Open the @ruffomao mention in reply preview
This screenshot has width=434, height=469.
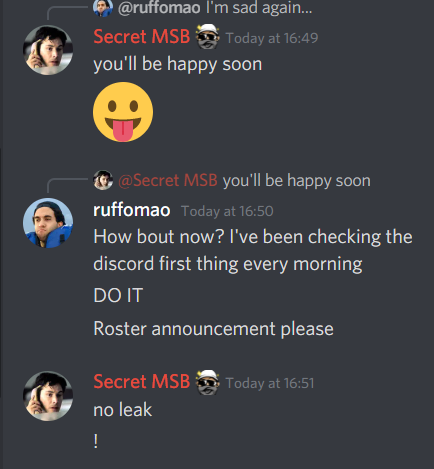[x=159, y=8]
